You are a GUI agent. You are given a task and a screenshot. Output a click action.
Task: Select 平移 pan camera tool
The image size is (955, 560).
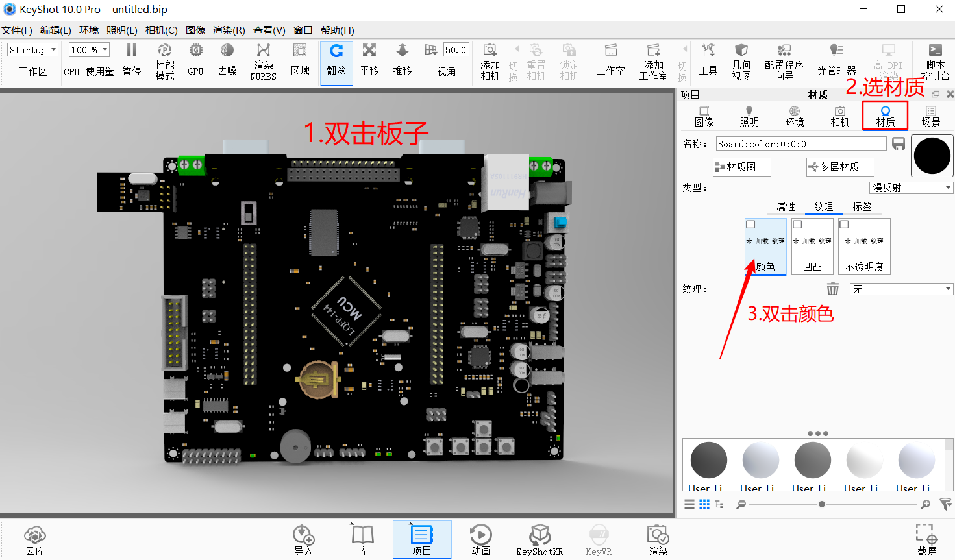coord(369,60)
